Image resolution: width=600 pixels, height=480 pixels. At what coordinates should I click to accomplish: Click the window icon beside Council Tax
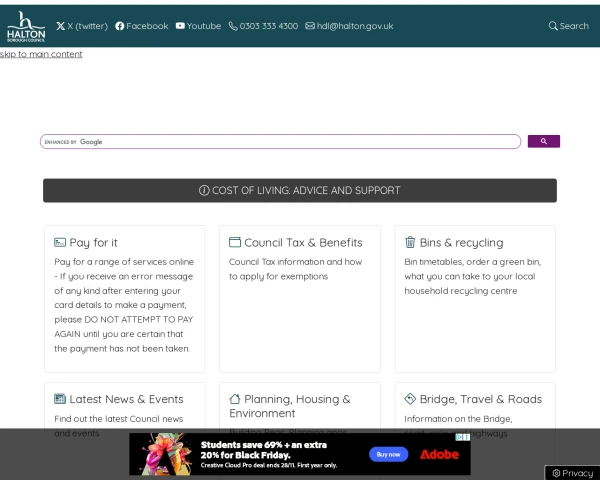[235, 242]
